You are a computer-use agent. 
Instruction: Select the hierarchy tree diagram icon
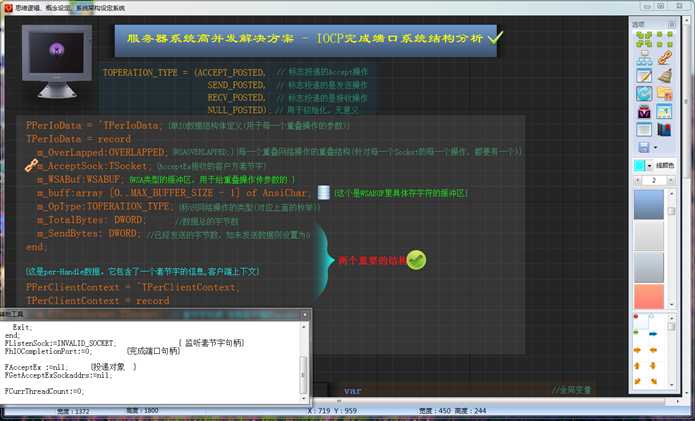click(644, 58)
